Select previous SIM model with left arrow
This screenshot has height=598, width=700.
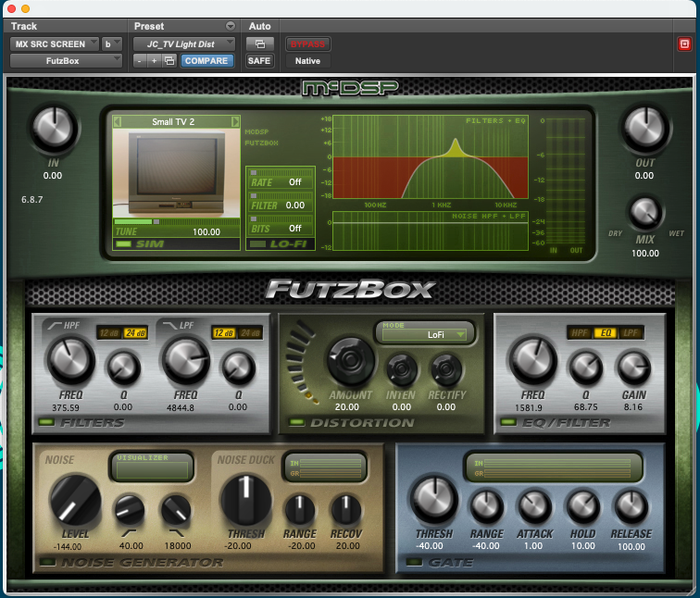[118, 122]
